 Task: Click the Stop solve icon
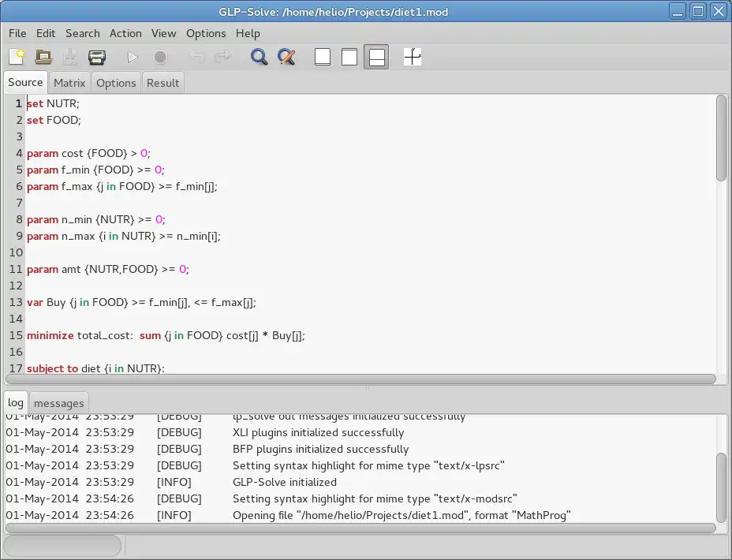coord(160,57)
